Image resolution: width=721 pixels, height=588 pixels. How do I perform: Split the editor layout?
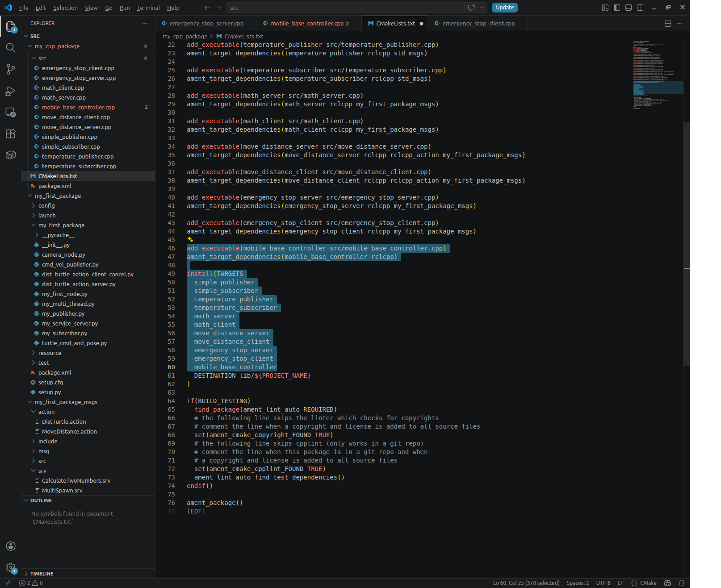coord(668,24)
